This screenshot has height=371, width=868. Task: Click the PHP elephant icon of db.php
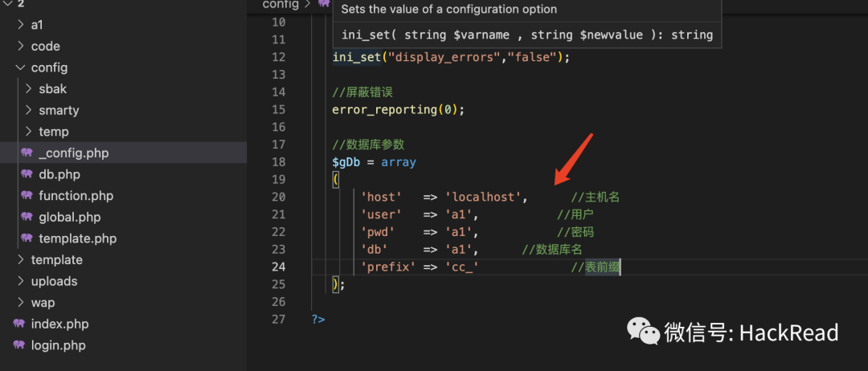pyautogui.click(x=27, y=174)
